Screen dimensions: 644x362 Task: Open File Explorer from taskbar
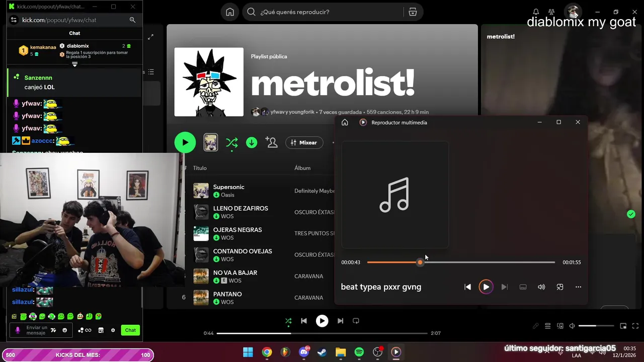[x=341, y=352]
